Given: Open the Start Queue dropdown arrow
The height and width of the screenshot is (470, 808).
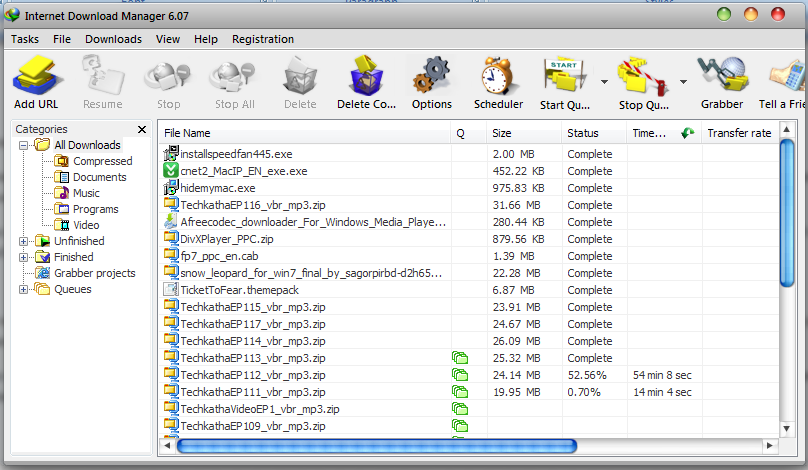Looking at the screenshot, I should tap(604, 81).
